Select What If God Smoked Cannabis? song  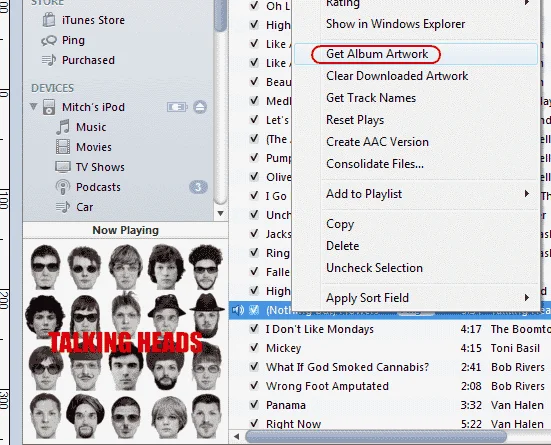(347, 367)
